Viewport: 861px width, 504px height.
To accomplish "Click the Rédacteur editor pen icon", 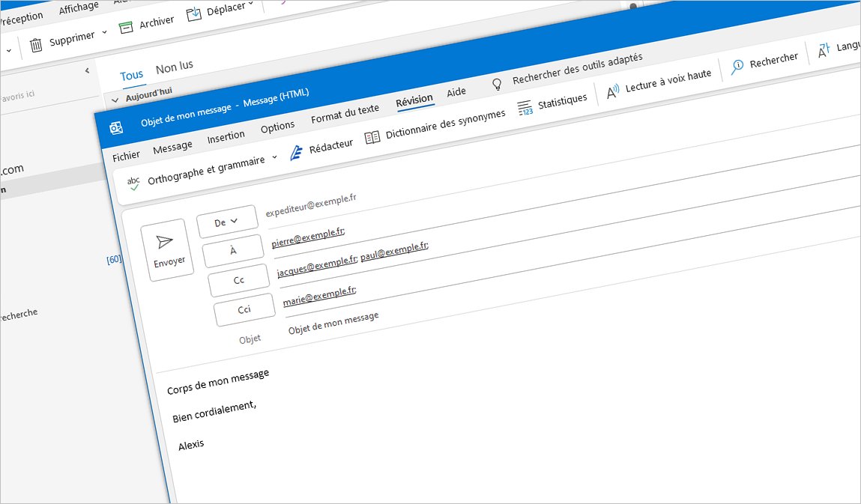I will pos(296,153).
